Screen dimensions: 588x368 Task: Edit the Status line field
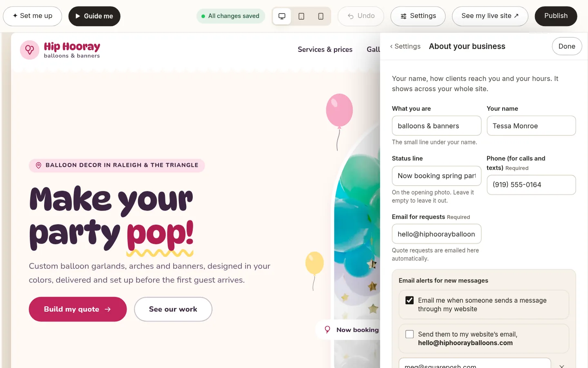pyautogui.click(x=437, y=176)
